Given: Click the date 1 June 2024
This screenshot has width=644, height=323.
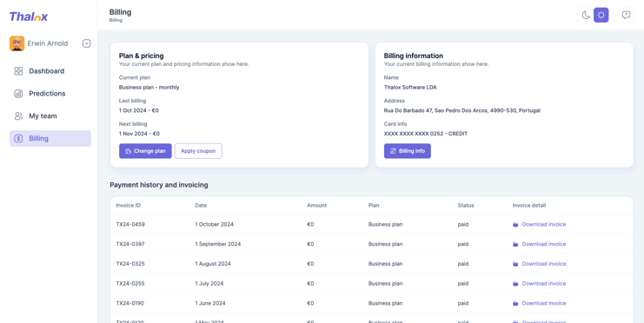Looking at the screenshot, I should [210, 303].
